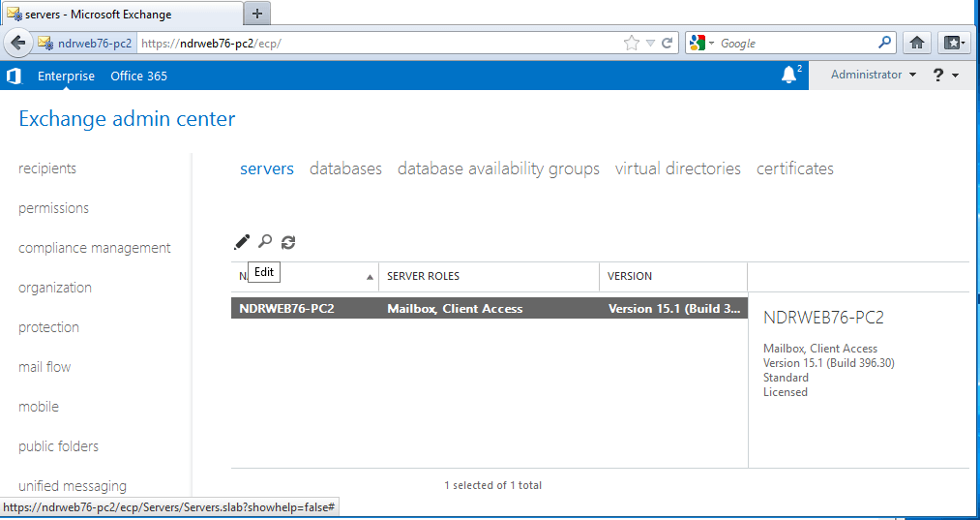Click the Google search input field
The width and height of the screenshot is (980, 520).
[x=797, y=44]
